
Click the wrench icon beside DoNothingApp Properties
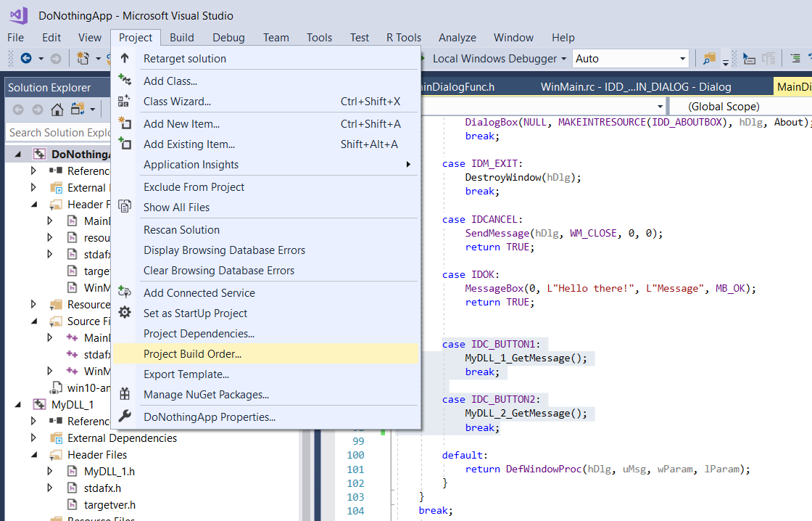point(125,417)
